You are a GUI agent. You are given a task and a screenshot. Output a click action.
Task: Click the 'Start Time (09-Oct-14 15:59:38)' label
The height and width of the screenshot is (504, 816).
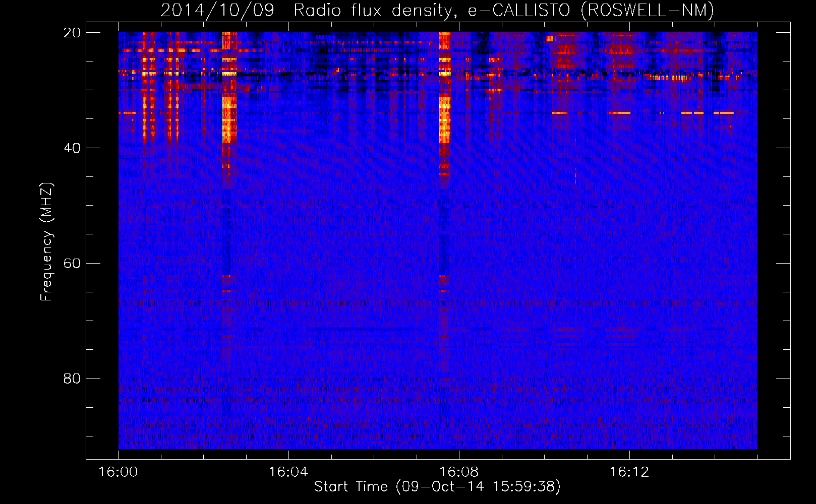pyautogui.click(x=437, y=486)
